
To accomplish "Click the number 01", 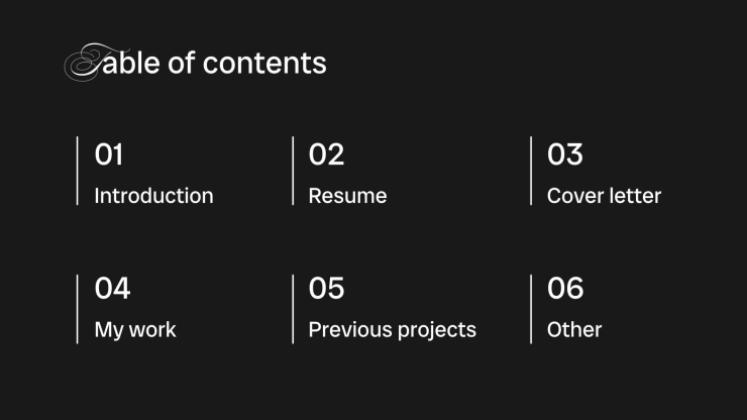I will click(x=109, y=155).
